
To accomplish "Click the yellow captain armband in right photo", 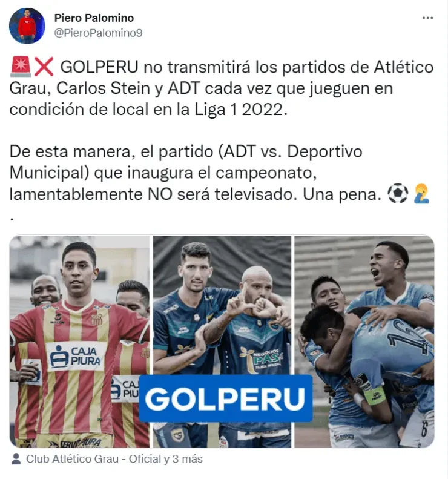I will (375, 395).
